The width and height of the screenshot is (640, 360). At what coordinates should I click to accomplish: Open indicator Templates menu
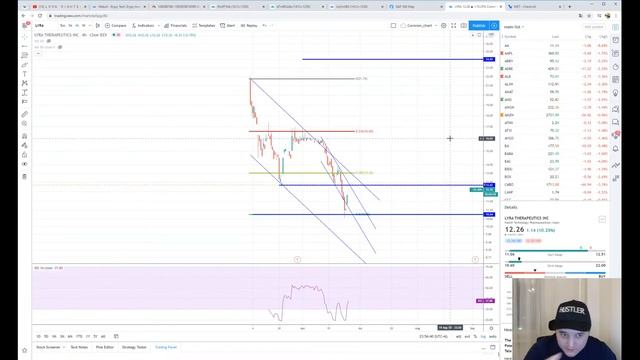click(x=204, y=25)
